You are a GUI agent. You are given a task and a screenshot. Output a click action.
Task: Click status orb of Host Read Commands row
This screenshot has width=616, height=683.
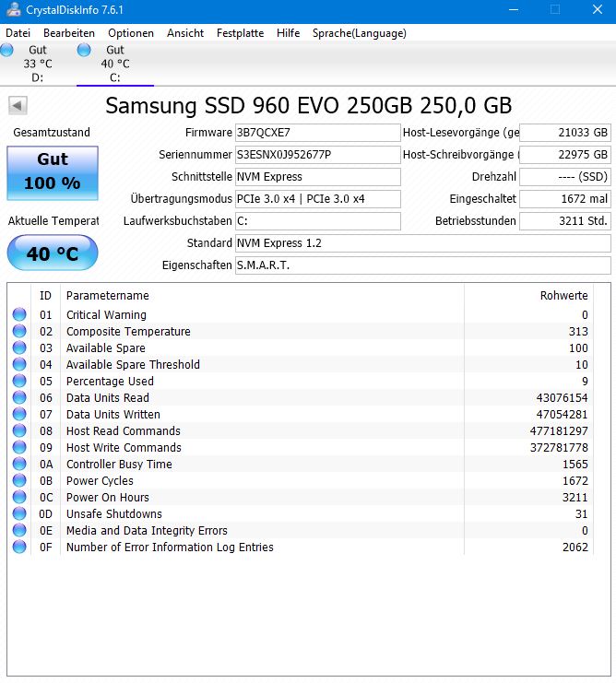(x=19, y=430)
